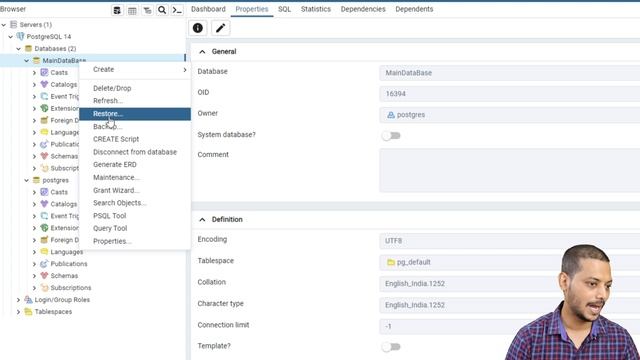
Task: Expand Login/Group Roles node
Action: [x=18, y=300]
